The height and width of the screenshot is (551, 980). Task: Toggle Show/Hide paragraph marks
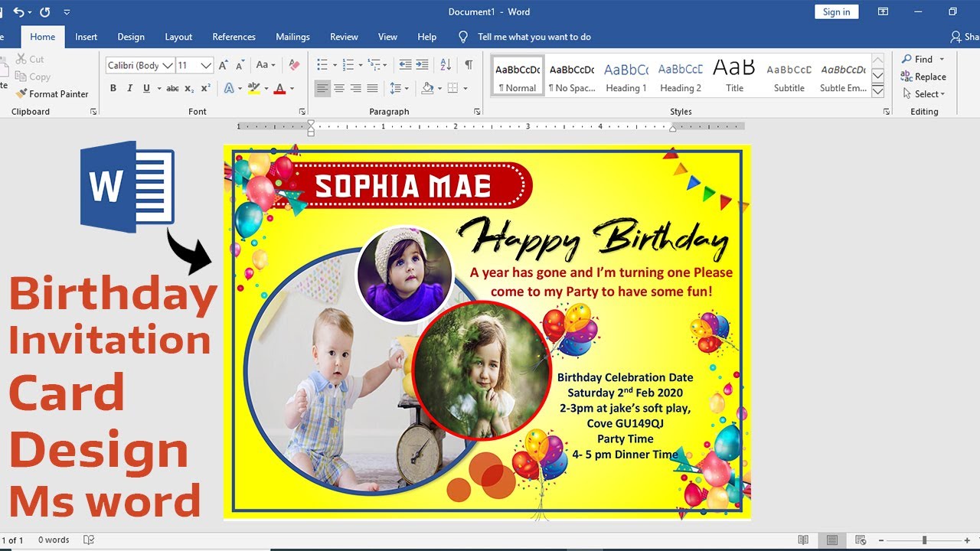[469, 65]
